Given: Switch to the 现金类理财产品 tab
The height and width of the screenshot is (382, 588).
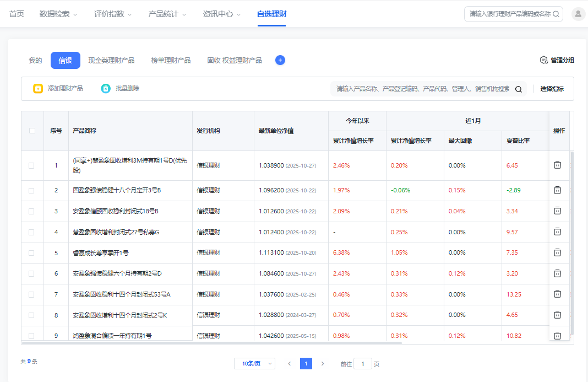Looking at the screenshot, I should pyautogui.click(x=111, y=60).
